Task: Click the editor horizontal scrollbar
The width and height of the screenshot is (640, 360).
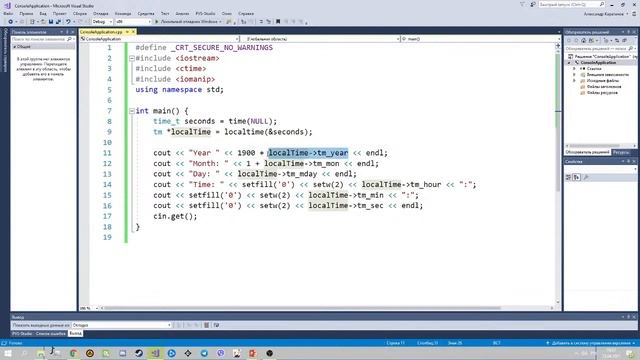Action: [327, 308]
